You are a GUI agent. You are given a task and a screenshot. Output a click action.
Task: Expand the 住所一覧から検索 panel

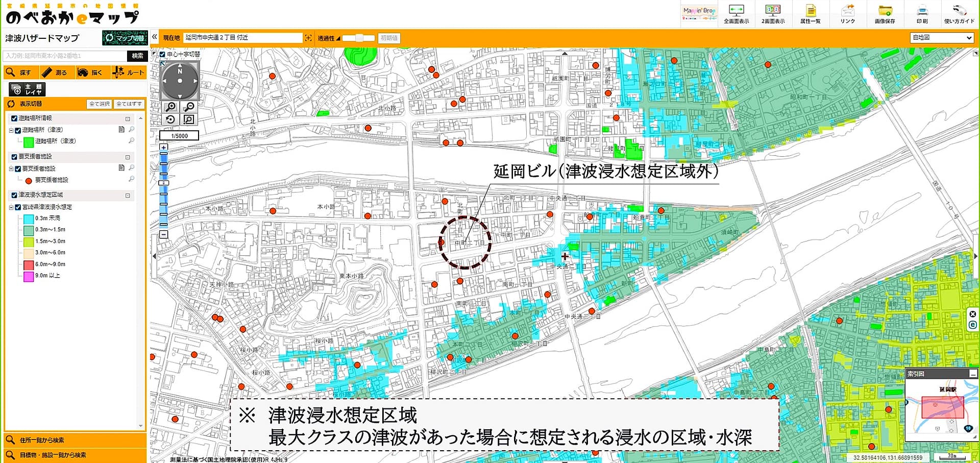click(x=75, y=440)
